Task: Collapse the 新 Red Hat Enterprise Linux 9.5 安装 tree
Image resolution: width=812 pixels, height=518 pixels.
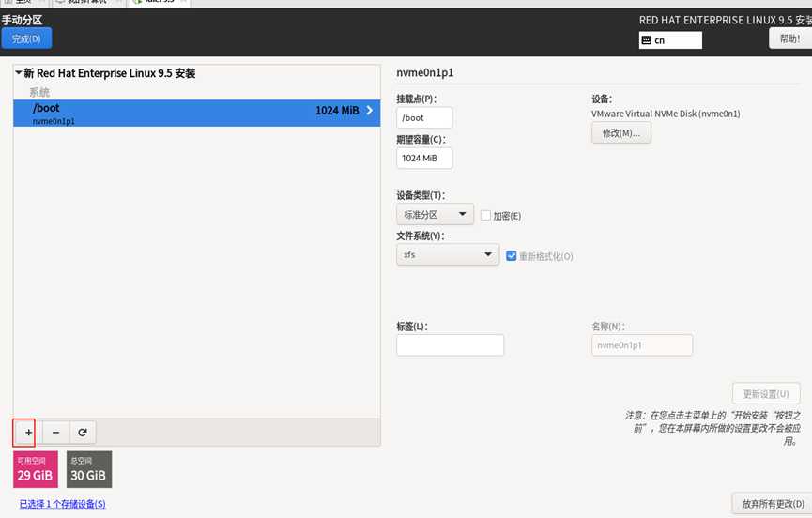Action: (x=19, y=73)
